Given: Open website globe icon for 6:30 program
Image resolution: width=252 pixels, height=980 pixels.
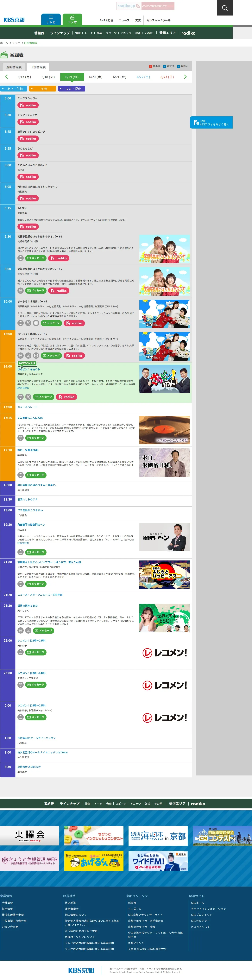Looking at the screenshot, I should [x=21, y=258].
